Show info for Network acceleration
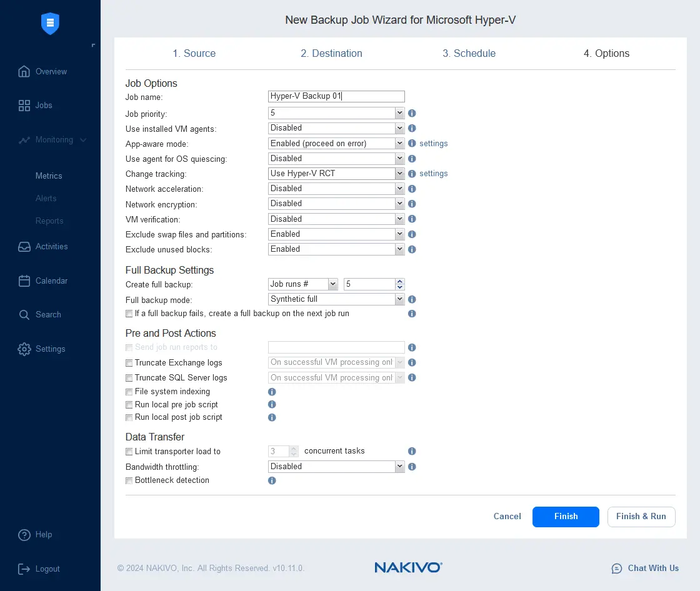The image size is (700, 591). coord(412,189)
